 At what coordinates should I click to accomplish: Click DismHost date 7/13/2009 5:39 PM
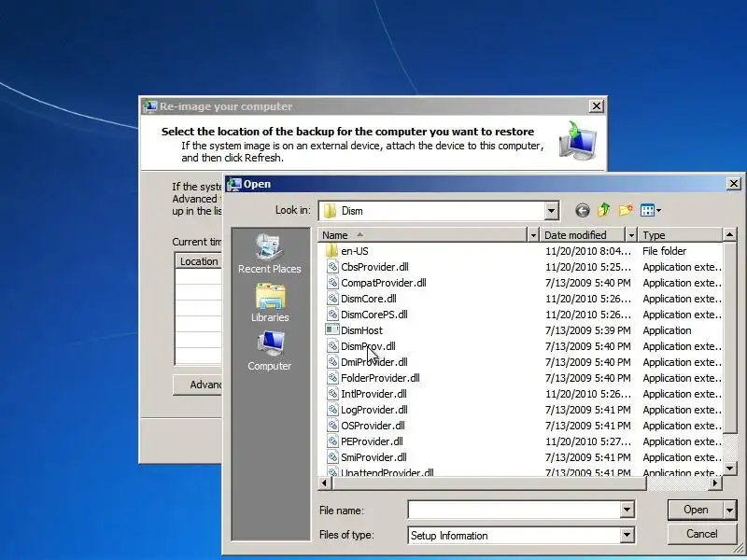point(588,330)
